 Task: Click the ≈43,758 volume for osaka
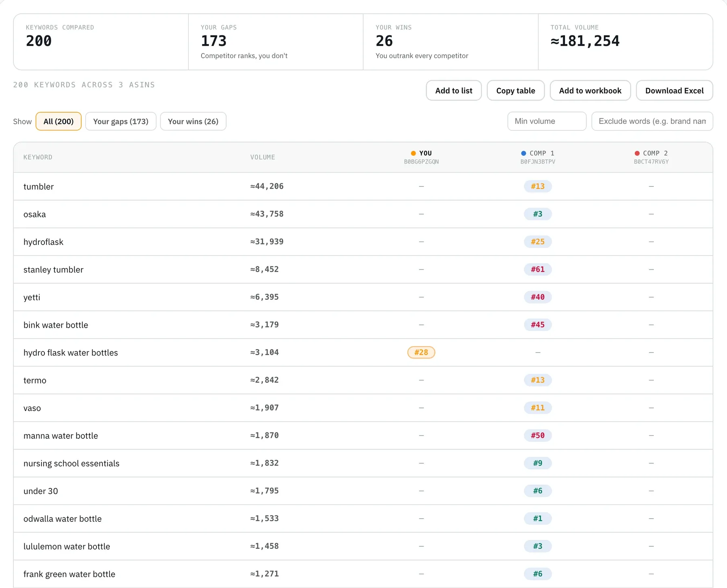[x=267, y=214]
